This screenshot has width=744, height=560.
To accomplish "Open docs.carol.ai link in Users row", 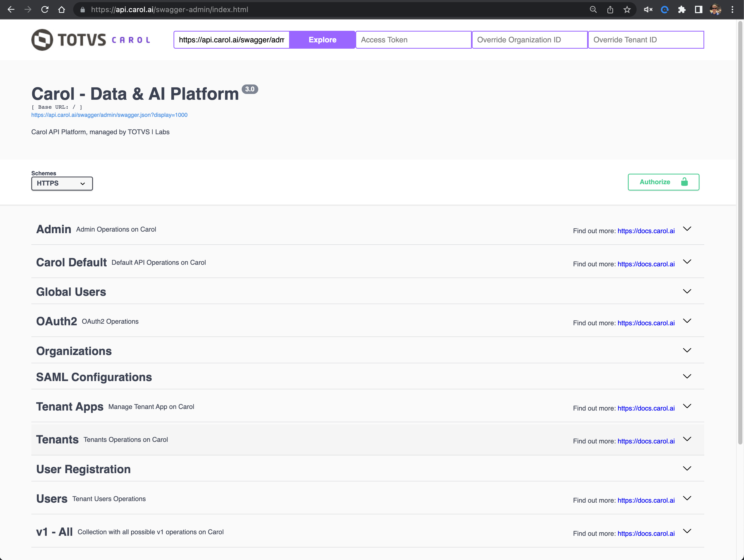I will click(646, 501).
